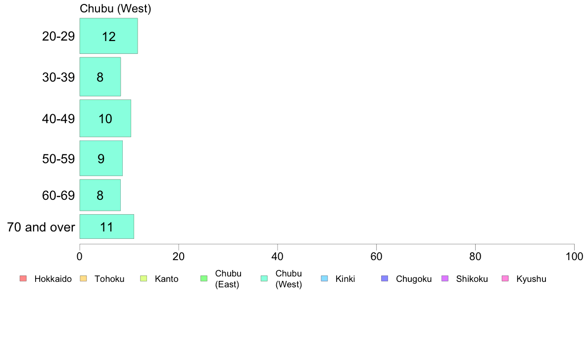Select the 40-49 bar showing 10
The width and height of the screenshot is (588, 364).
pos(105,118)
